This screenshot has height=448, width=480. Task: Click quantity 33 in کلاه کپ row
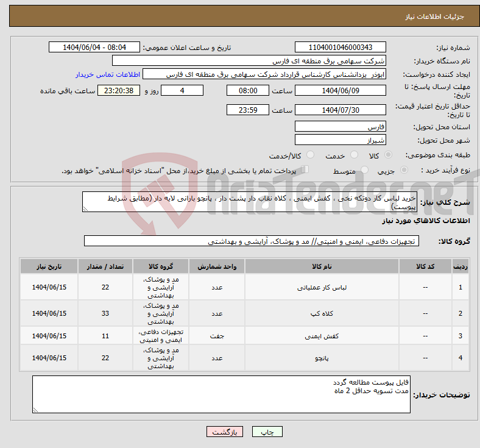click(x=105, y=313)
